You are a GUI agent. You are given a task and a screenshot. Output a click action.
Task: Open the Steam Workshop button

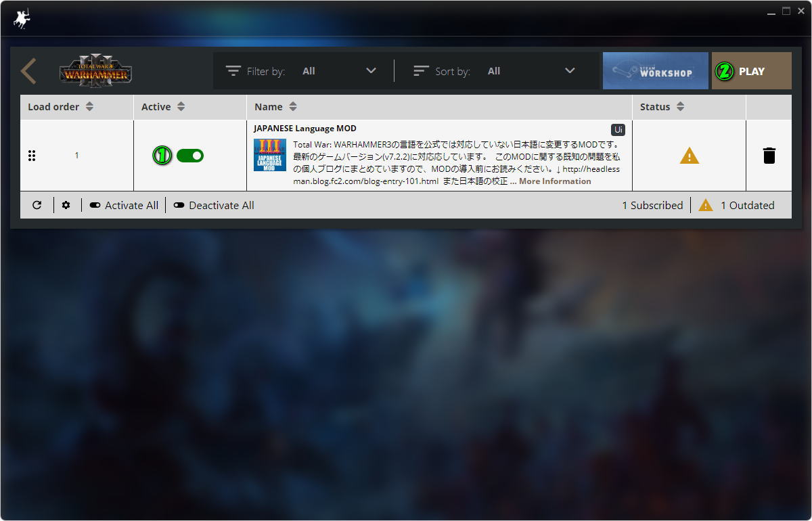(x=656, y=71)
